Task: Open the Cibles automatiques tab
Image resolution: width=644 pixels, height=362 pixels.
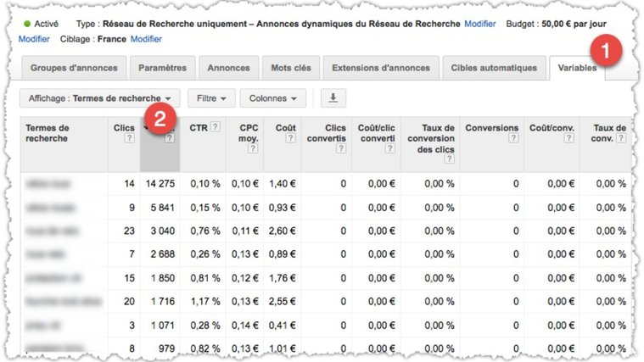Action: [x=494, y=68]
